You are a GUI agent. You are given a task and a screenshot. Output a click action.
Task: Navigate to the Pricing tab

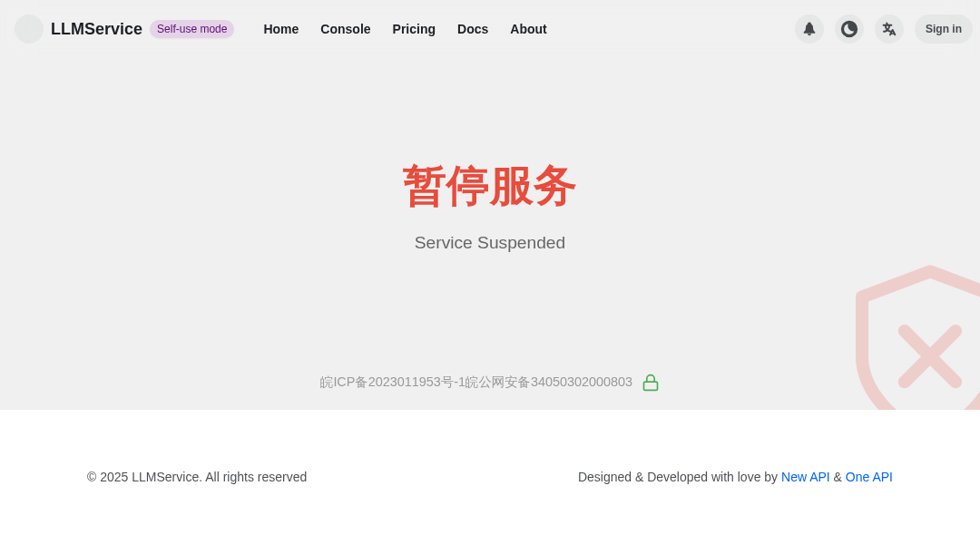[414, 29]
